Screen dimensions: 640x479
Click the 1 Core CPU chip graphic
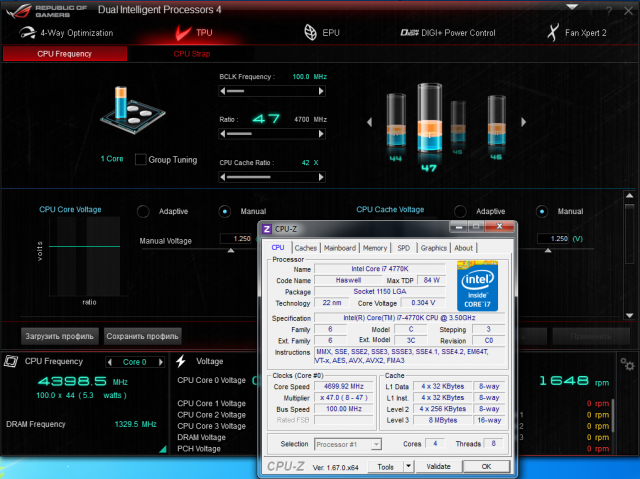click(133, 110)
